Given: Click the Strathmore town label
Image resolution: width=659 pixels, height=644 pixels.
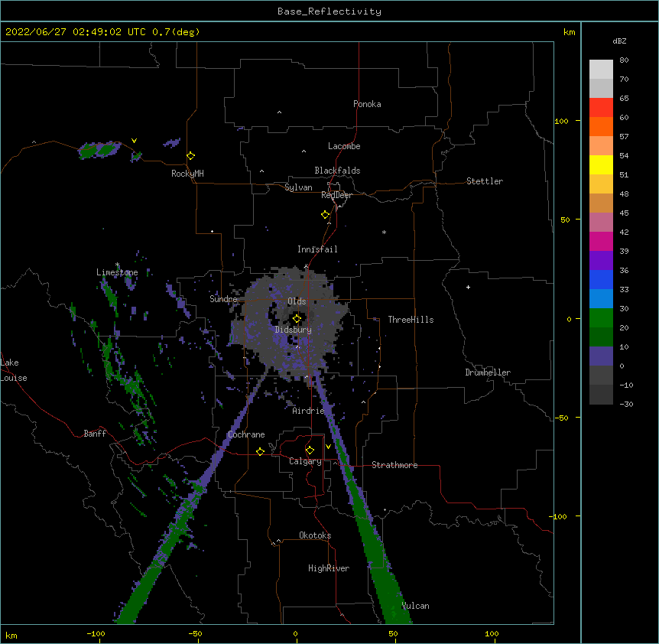Looking at the screenshot, I should (394, 465).
